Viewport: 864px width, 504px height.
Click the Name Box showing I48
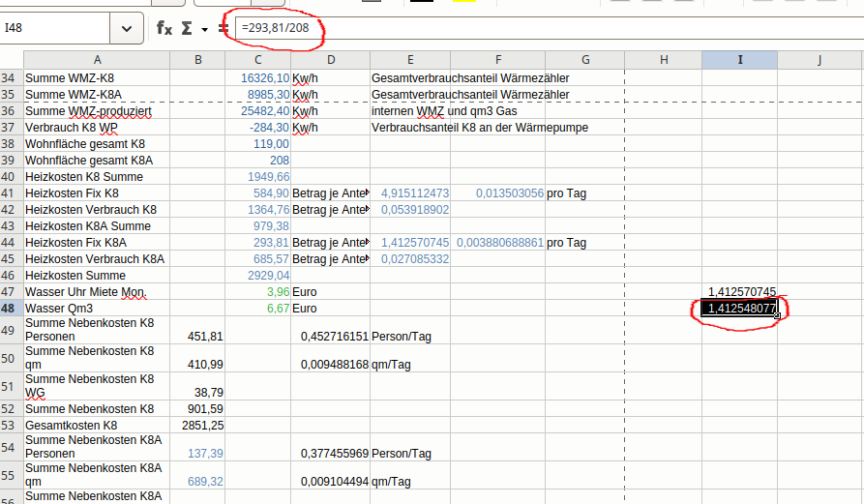click(55, 28)
